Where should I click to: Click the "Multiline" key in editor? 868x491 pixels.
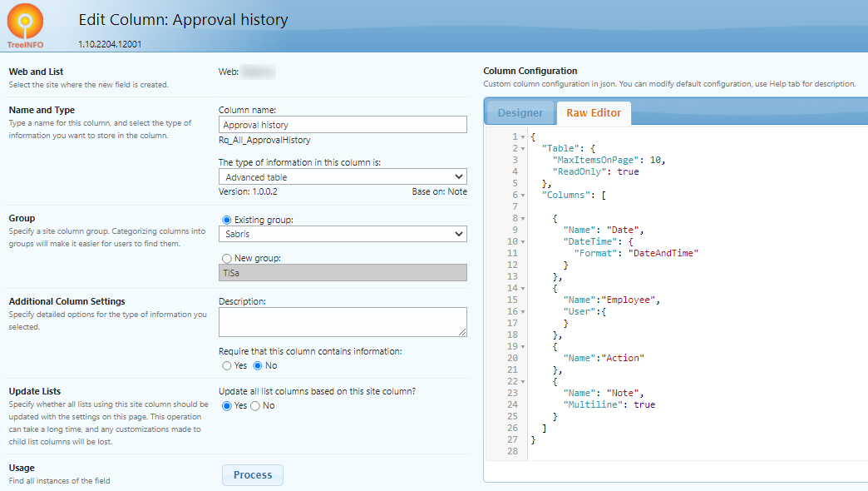click(x=593, y=404)
